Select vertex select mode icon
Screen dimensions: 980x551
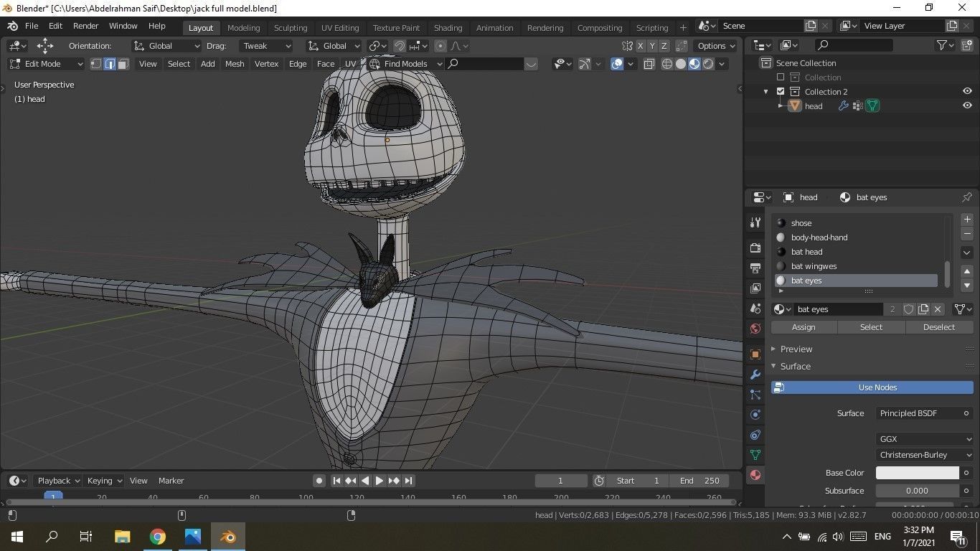[96, 64]
